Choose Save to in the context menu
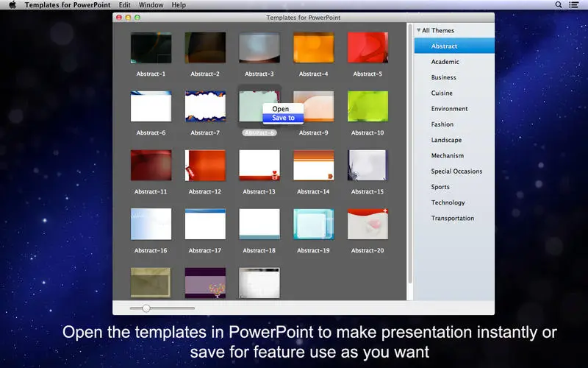The height and width of the screenshot is (368, 588). (283, 118)
